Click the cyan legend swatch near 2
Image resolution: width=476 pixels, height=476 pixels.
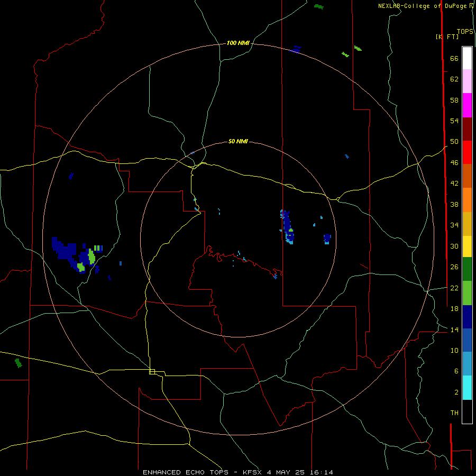467,388
